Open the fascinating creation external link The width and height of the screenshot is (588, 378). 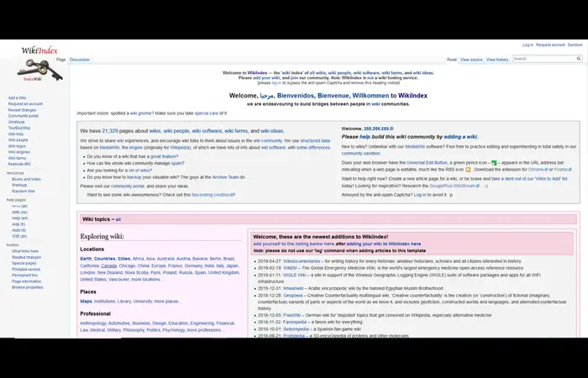pyautogui.click(x=213, y=195)
